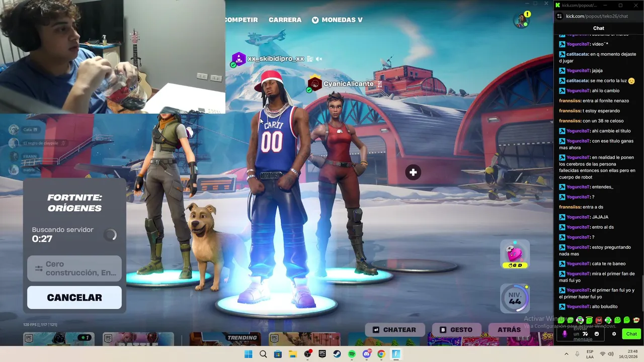Viewport: 644px width, 362px height.
Task: Click the kick.com popout address bar
Action: click(x=597, y=16)
